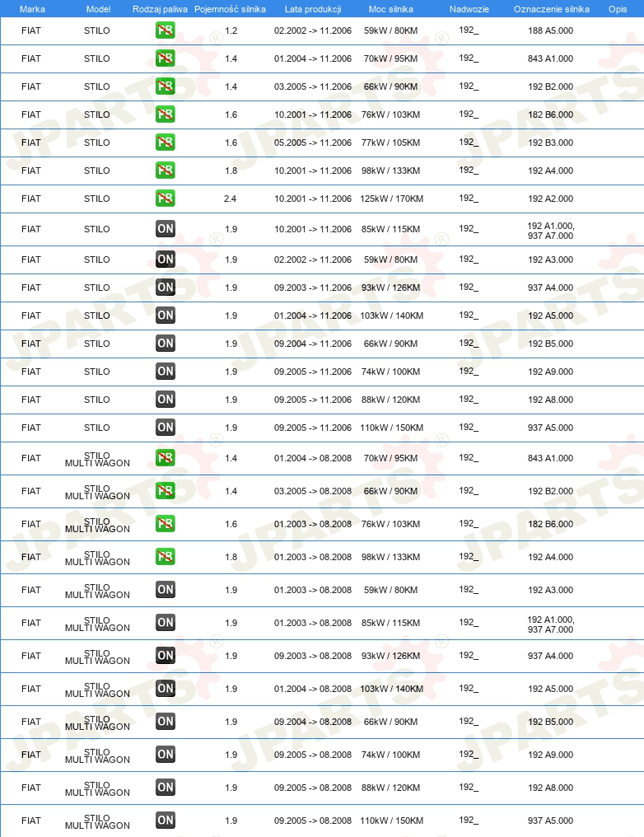Click petrol icon in Multi Wagon 1.8 row
Viewport: 644px width, 837px height.
[x=166, y=557]
